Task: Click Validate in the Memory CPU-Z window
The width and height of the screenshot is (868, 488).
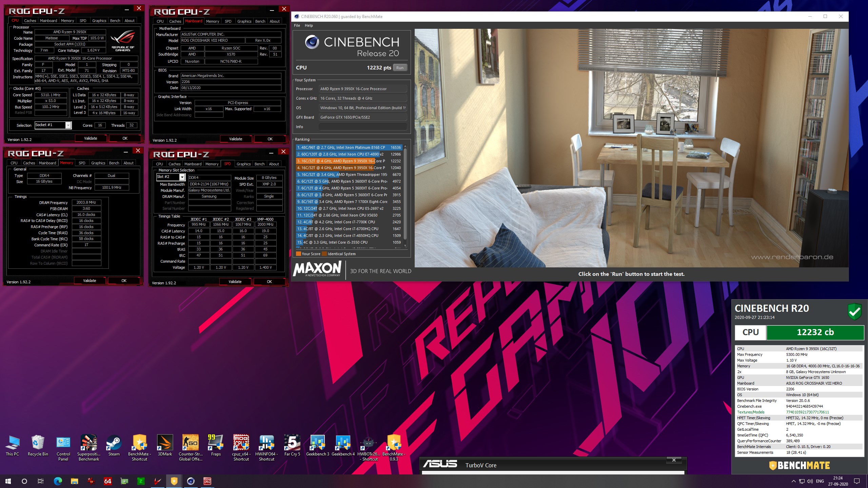Action: click(90, 281)
